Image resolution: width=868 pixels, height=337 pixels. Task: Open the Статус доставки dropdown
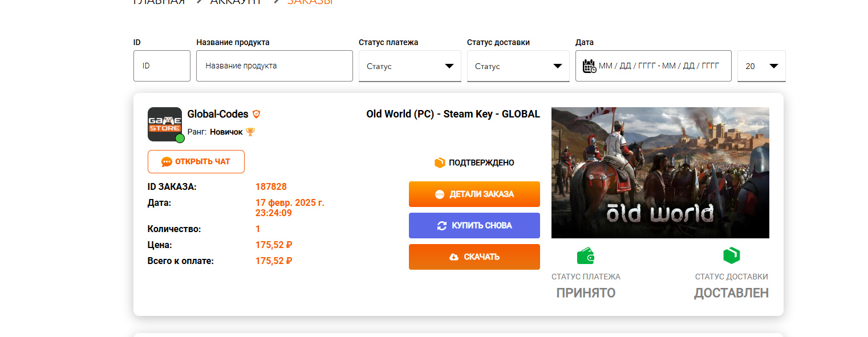tap(518, 66)
